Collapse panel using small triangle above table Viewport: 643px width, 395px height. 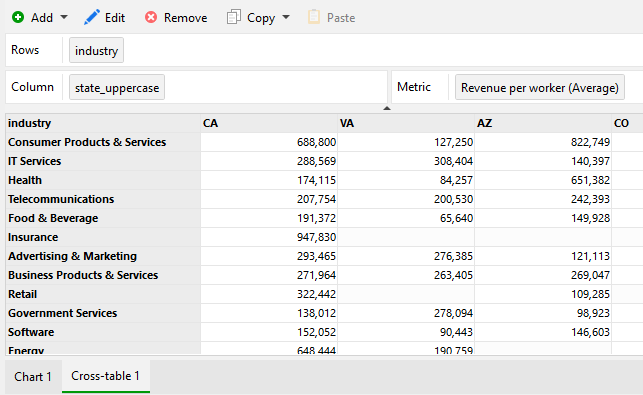(387, 108)
